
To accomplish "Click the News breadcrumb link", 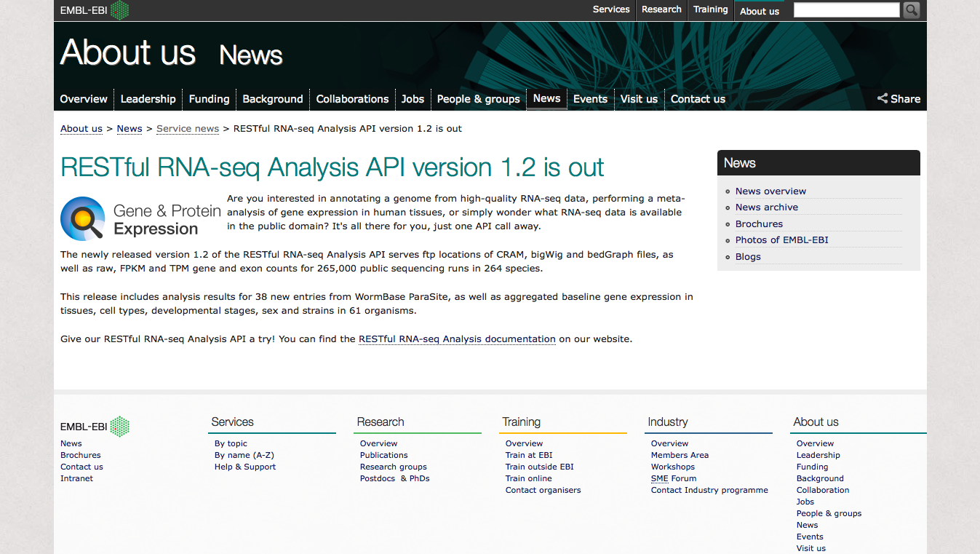I will pyautogui.click(x=130, y=129).
